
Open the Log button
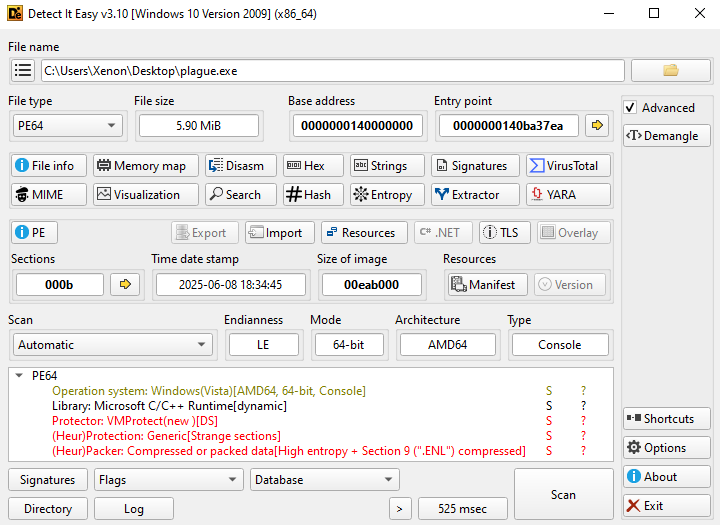pos(133,509)
